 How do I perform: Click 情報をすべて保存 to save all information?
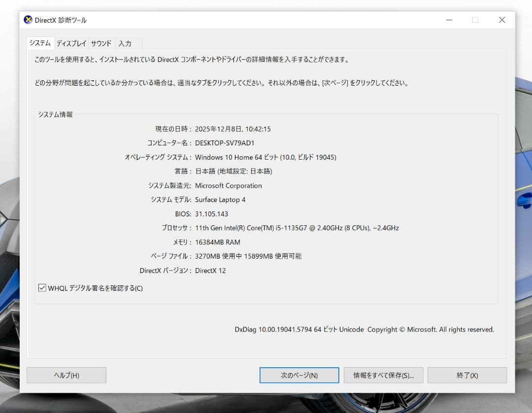click(383, 375)
